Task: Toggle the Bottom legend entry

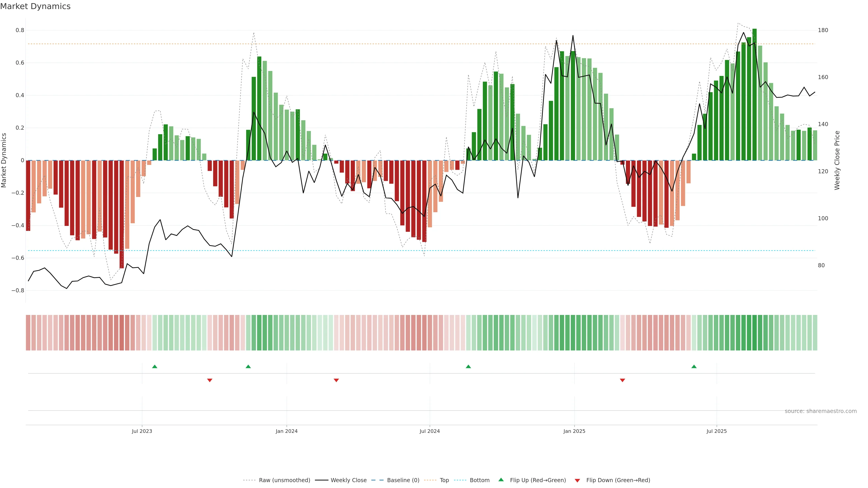Action: pyautogui.click(x=479, y=480)
